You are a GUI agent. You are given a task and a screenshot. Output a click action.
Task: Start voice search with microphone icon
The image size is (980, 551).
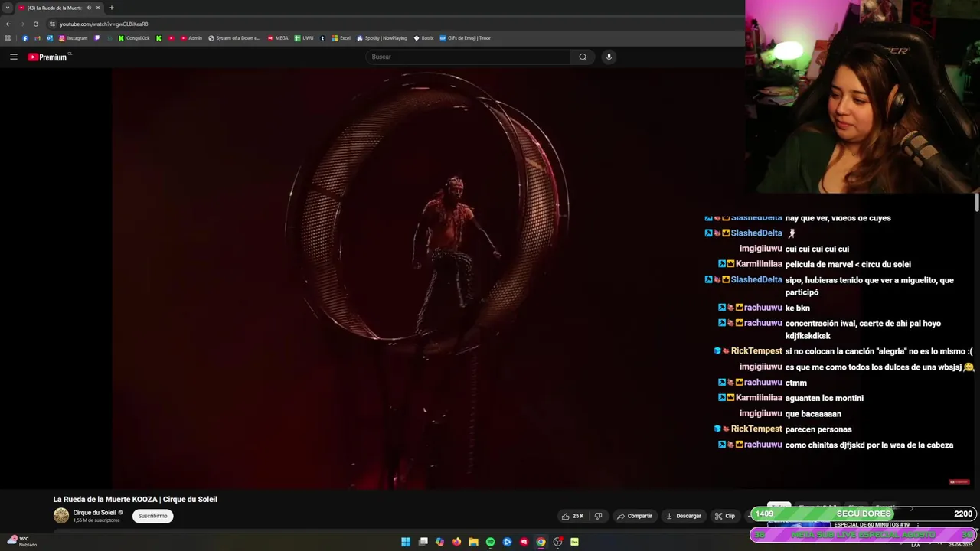pyautogui.click(x=609, y=57)
